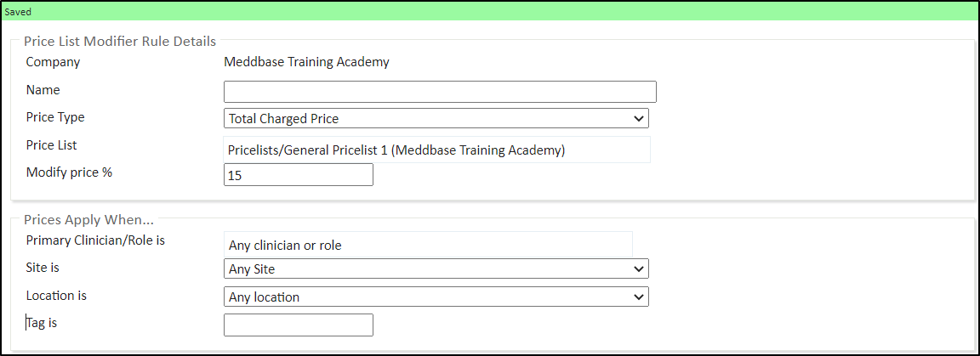980x356 pixels.
Task: Select the Price List picker field
Action: [436, 150]
